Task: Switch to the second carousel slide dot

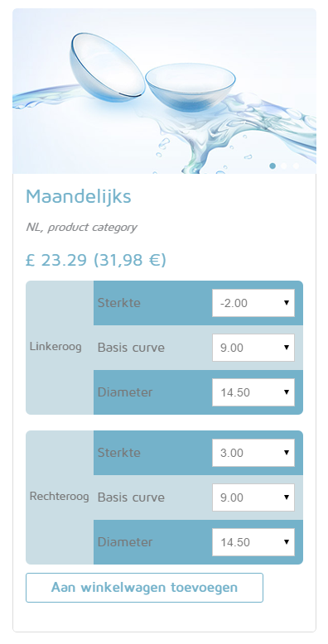Action: 284,166
